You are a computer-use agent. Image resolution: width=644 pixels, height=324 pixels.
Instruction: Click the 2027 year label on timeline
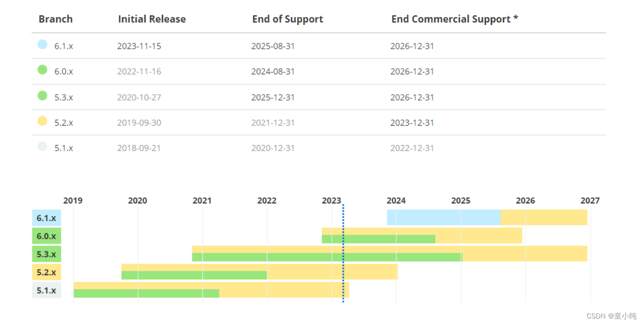[590, 200]
